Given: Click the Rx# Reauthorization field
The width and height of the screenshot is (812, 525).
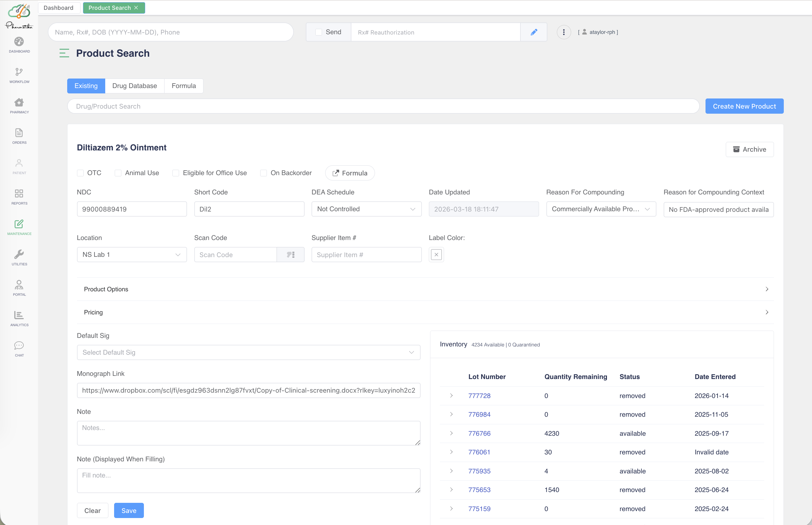Looking at the screenshot, I should (x=436, y=32).
